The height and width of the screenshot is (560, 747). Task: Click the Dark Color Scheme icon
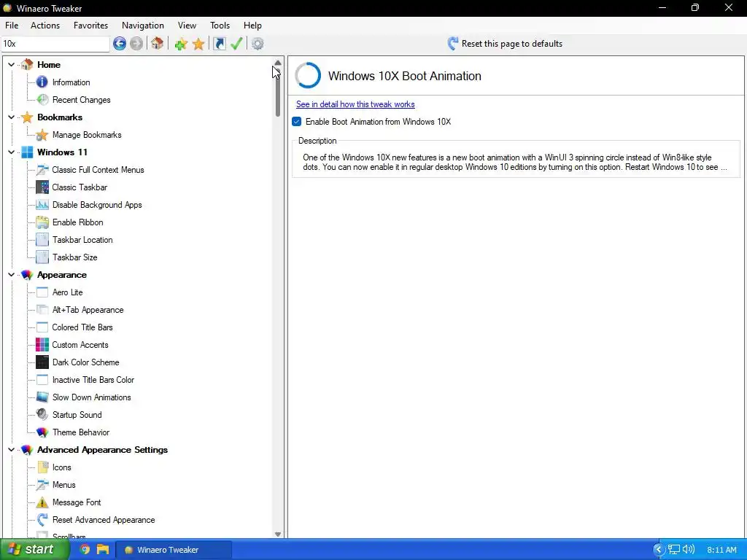[42, 362]
